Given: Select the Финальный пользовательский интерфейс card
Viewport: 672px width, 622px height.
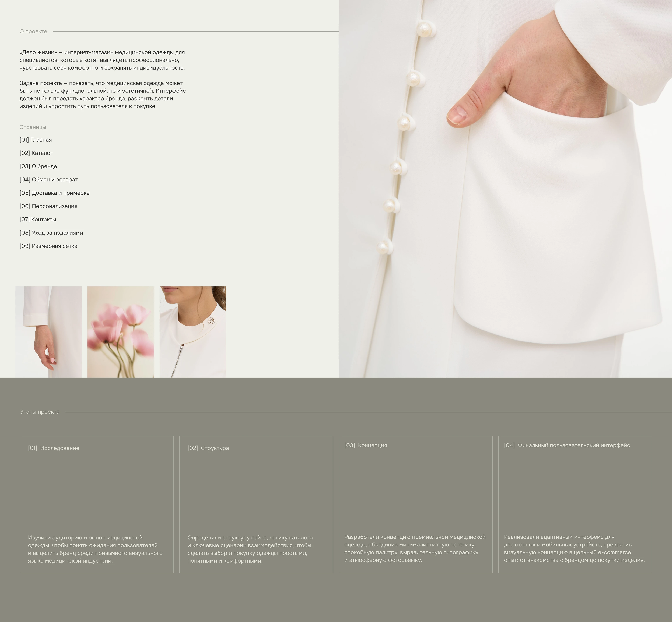Looking at the screenshot, I should pyautogui.click(x=575, y=504).
